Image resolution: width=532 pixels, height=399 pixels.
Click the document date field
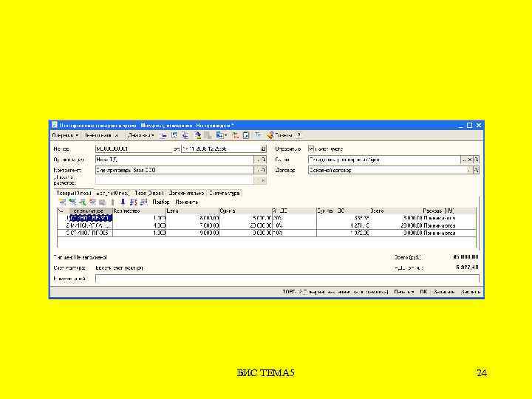[x=220, y=149]
